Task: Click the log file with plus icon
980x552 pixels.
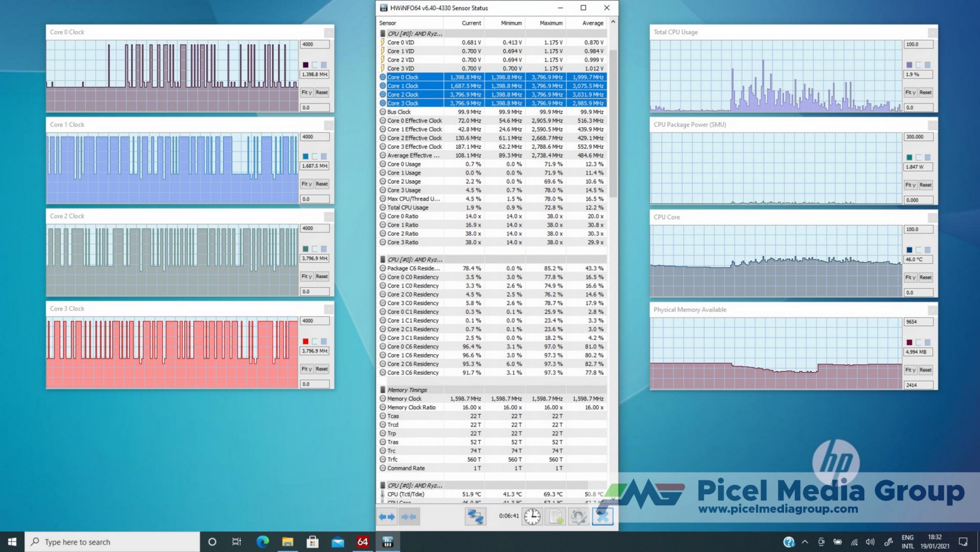Action: 556,517
